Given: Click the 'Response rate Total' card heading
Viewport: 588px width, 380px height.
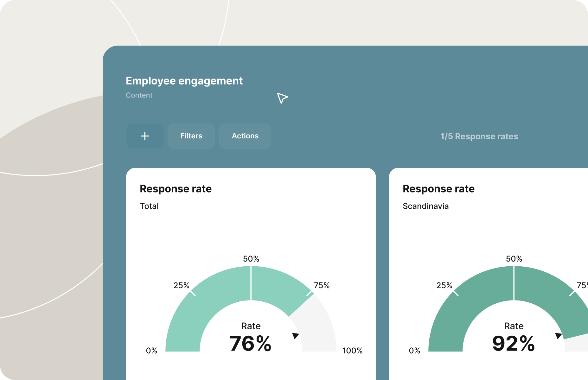Looking at the screenshot, I should tap(176, 189).
